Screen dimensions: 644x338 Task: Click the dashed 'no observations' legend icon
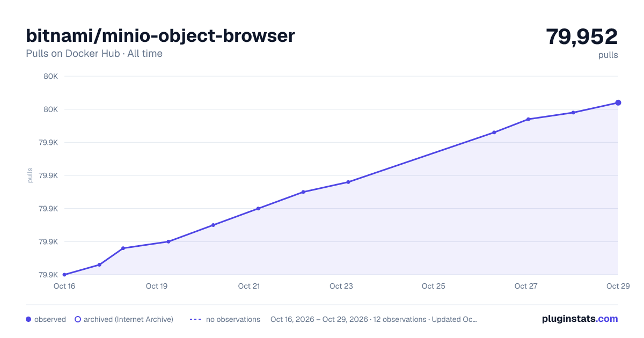tap(195, 319)
